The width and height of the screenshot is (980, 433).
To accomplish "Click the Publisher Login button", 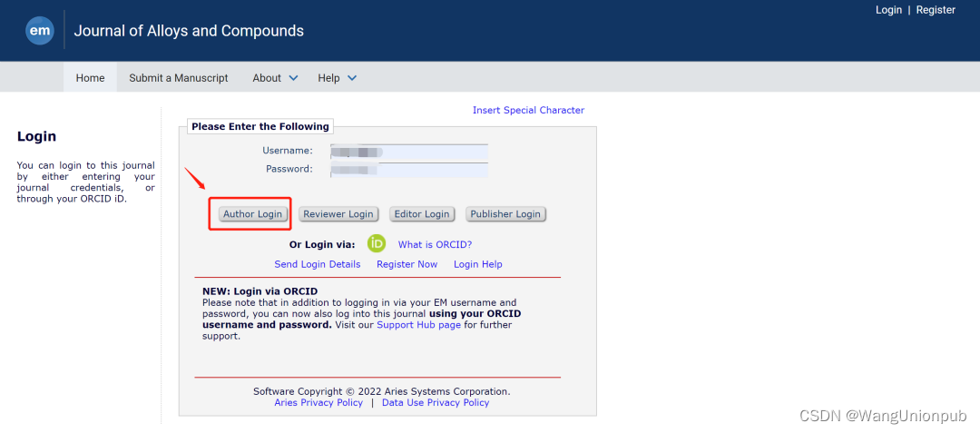I will click(505, 214).
